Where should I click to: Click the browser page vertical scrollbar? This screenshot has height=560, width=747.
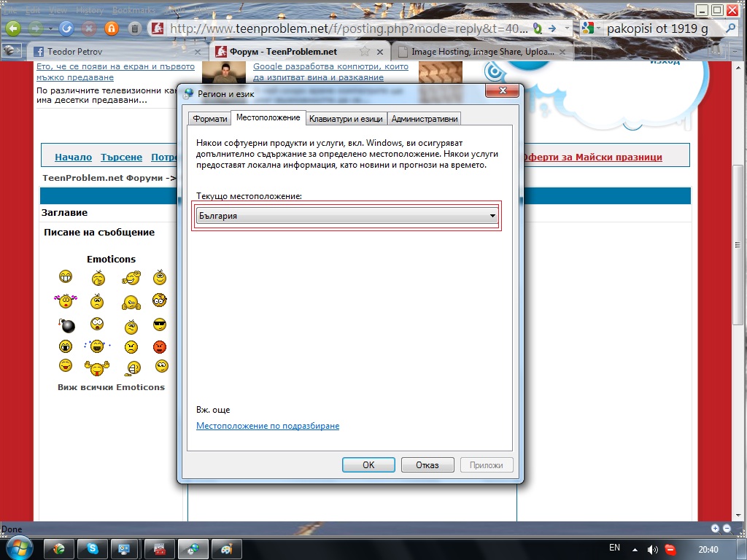click(x=738, y=245)
